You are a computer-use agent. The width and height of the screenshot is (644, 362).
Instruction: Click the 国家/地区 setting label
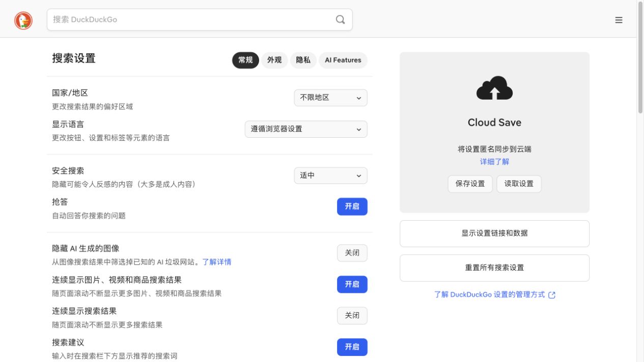click(x=70, y=93)
